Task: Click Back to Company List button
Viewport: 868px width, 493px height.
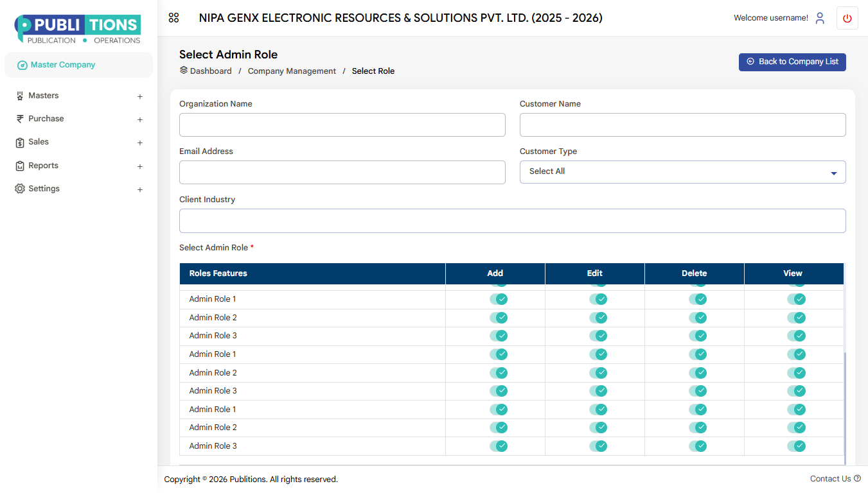Action: [792, 62]
